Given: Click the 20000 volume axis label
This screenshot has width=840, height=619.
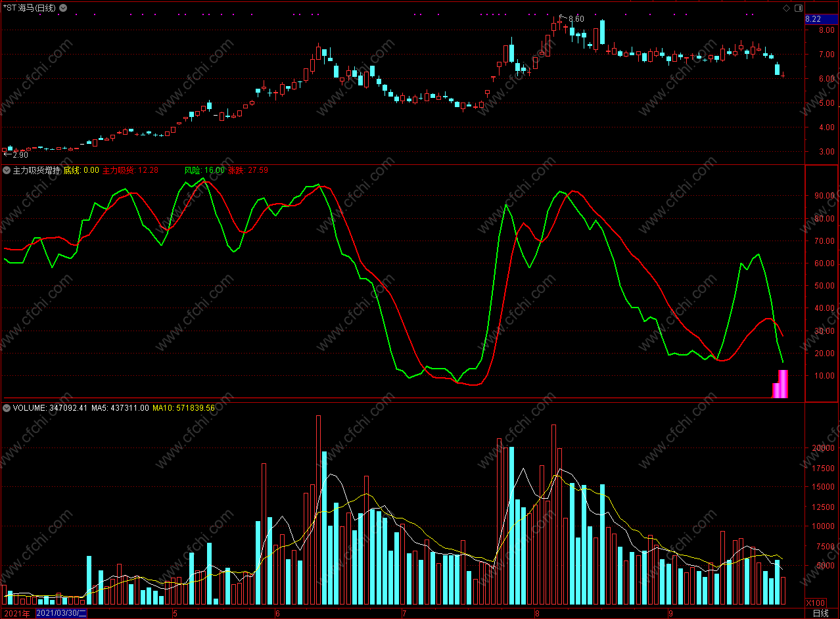Looking at the screenshot, I should coord(822,448).
